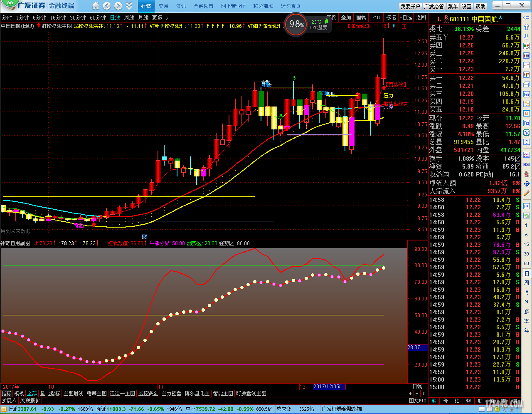Select the 博尔量化主 indicator tab
532x414 pixels.
(x=197, y=393)
